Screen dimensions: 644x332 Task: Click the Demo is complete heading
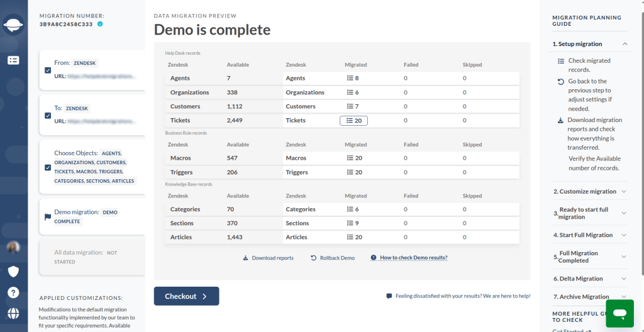tap(212, 30)
